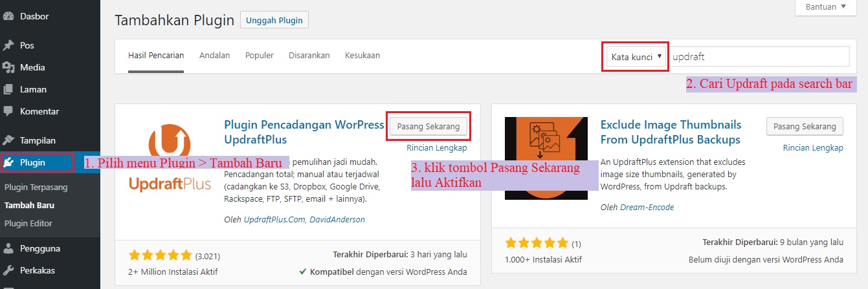The image size is (868, 289).
Task: Click the UpdraftPlus.Com, DavidAnderson author link
Action: [304, 220]
